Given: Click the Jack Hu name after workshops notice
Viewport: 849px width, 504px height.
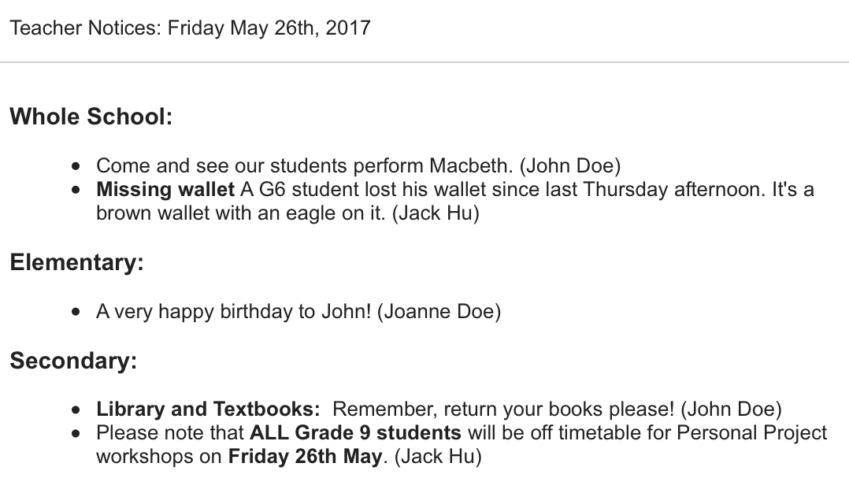Looking at the screenshot, I should click(x=438, y=457).
